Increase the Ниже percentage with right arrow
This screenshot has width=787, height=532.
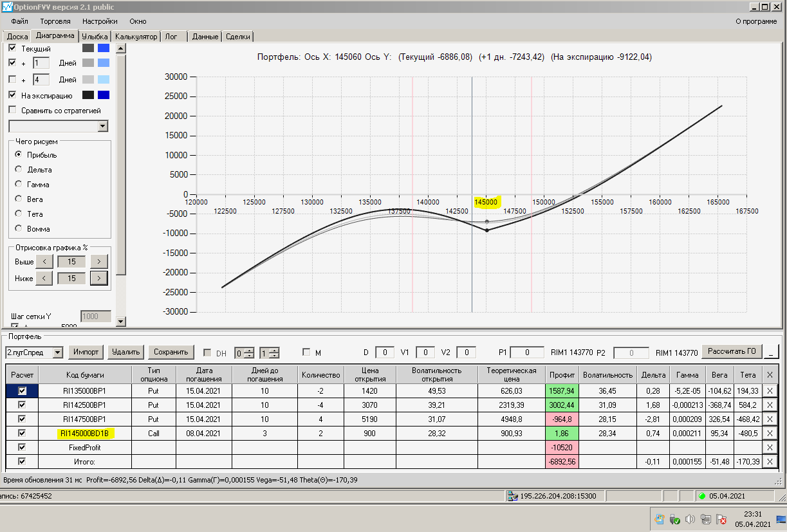[x=98, y=278]
